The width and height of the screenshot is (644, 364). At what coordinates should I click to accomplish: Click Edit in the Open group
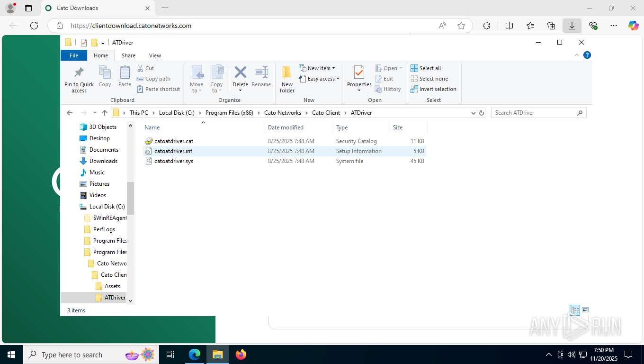pyautogui.click(x=384, y=79)
